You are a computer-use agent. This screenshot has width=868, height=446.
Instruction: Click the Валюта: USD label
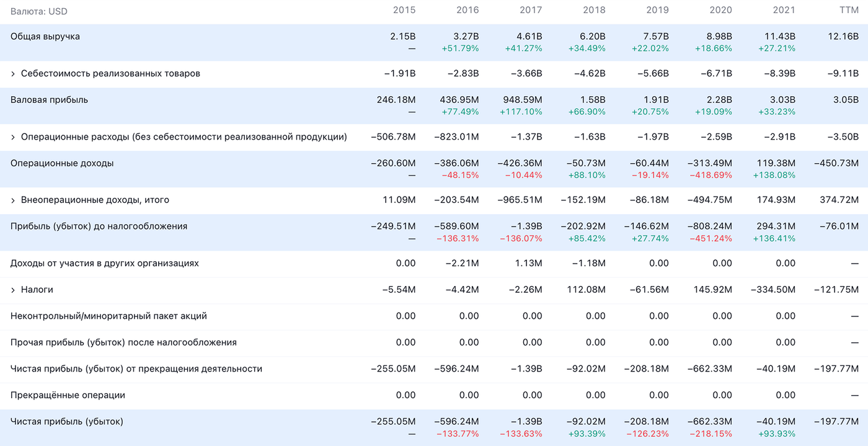tap(39, 11)
